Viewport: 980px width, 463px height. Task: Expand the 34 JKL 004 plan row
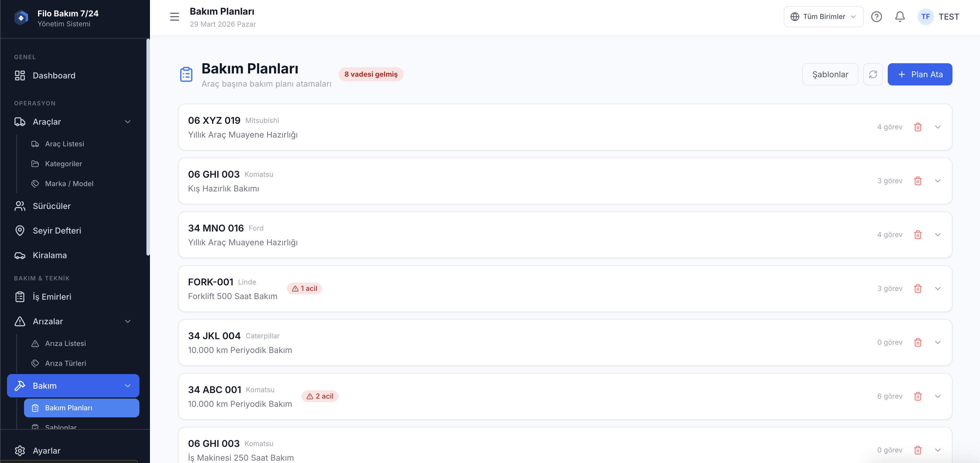938,342
